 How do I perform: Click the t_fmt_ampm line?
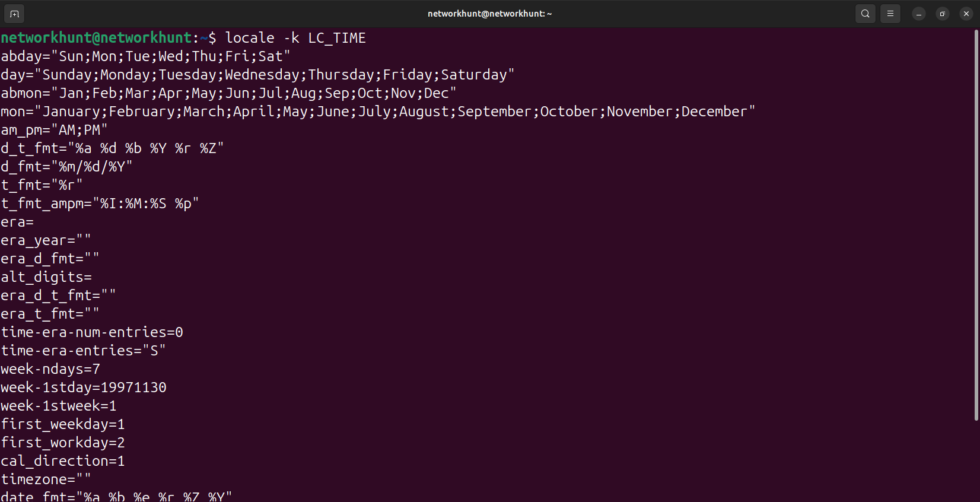(100, 204)
